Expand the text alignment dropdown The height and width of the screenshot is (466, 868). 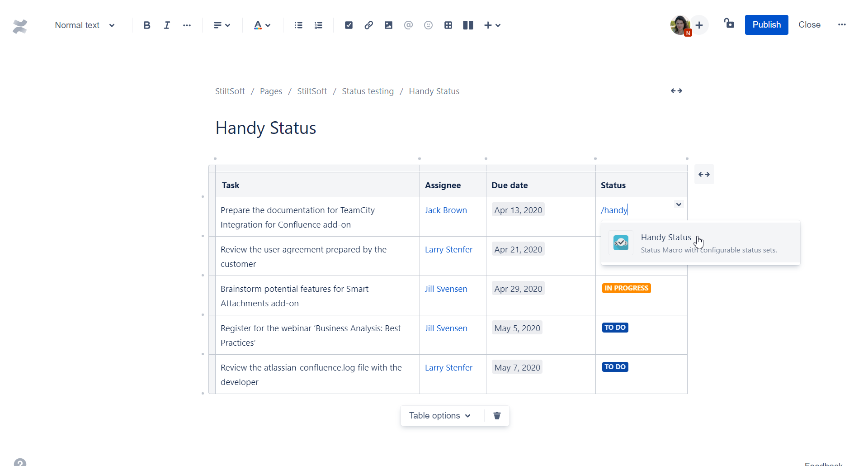[221, 25]
